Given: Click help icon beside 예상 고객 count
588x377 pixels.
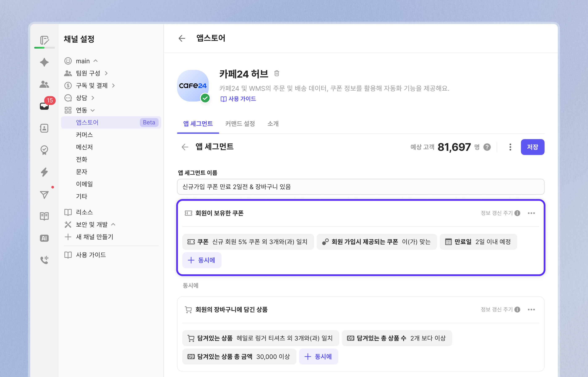Looking at the screenshot, I should pyautogui.click(x=487, y=147).
